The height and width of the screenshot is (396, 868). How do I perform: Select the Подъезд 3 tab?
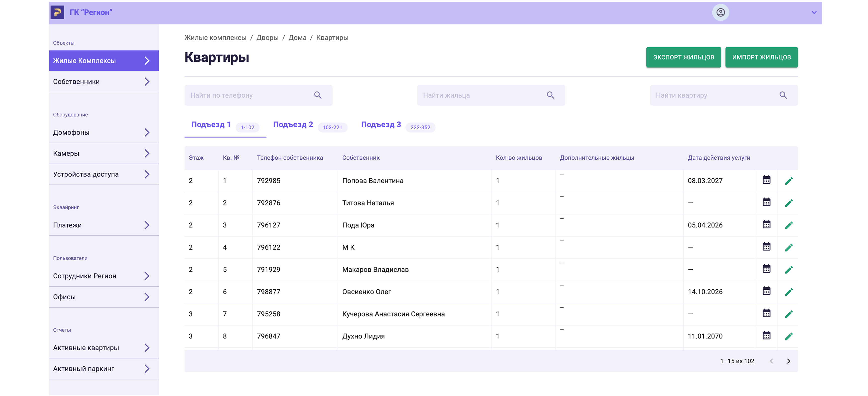381,125
